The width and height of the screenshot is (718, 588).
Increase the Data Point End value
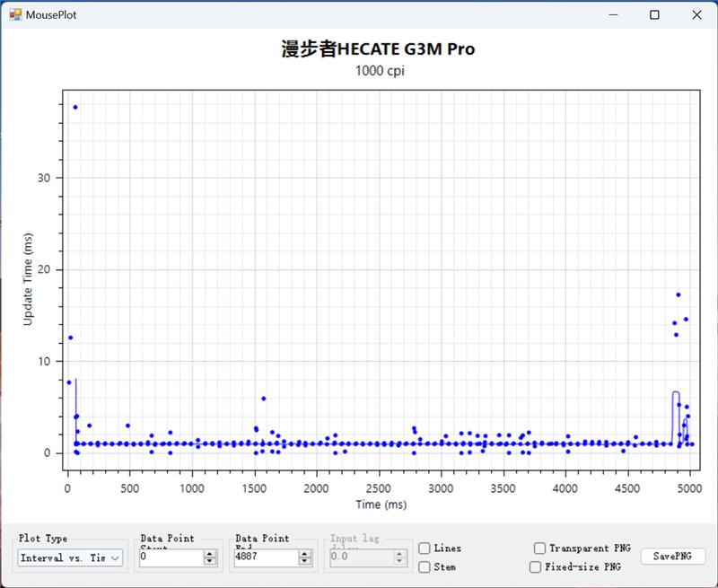coord(306,554)
